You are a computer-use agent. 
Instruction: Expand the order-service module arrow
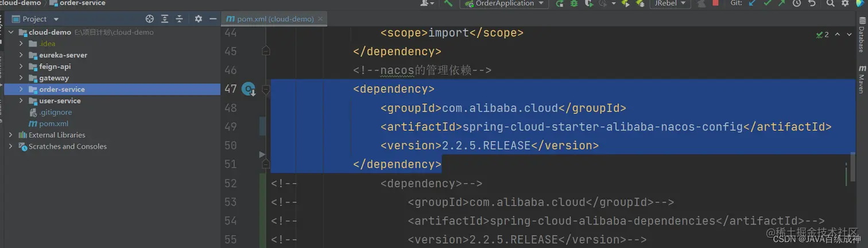click(x=21, y=90)
